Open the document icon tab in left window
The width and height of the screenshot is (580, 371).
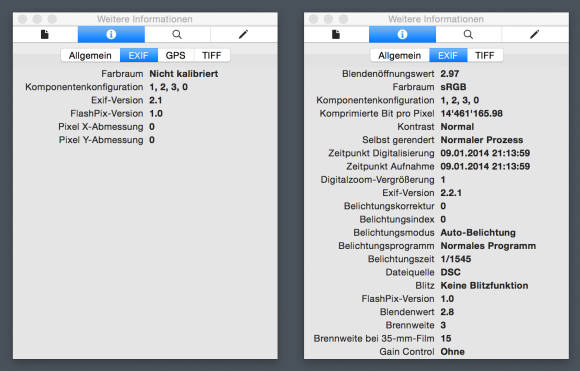(45, 34)
